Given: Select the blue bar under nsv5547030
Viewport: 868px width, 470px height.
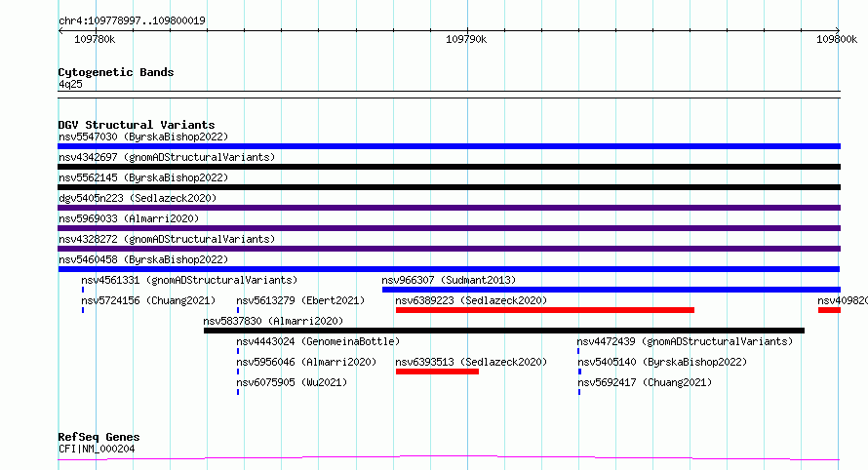Looking at the screenshot, I should [x=449, y=146].
